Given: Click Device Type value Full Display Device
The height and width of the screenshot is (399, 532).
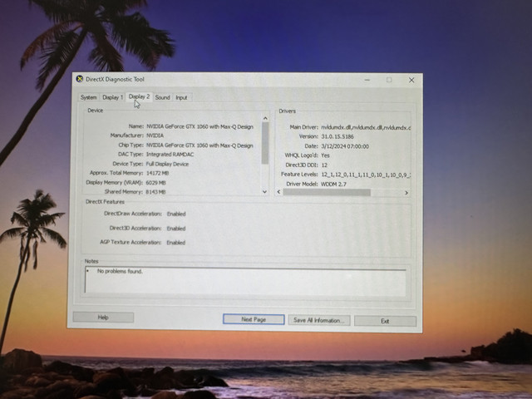Looking at the screenshot, I should click(x=167, y=164).
